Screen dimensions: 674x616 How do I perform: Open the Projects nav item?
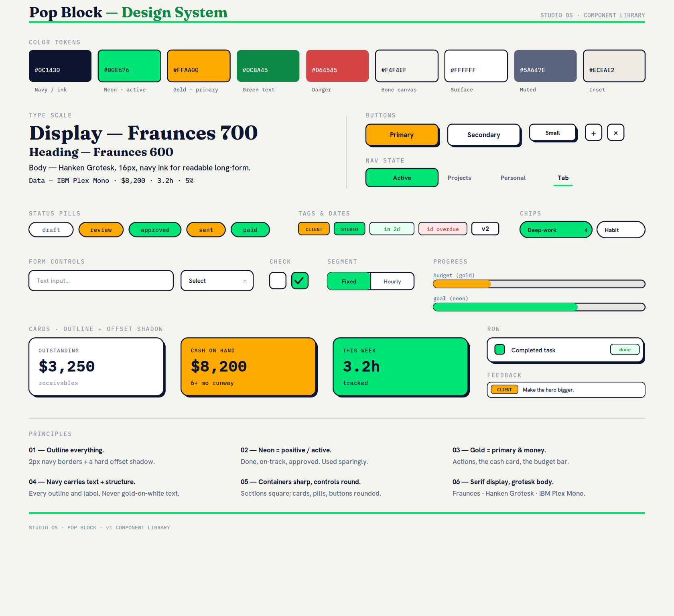pyautogui.click(x=459, y=178)
